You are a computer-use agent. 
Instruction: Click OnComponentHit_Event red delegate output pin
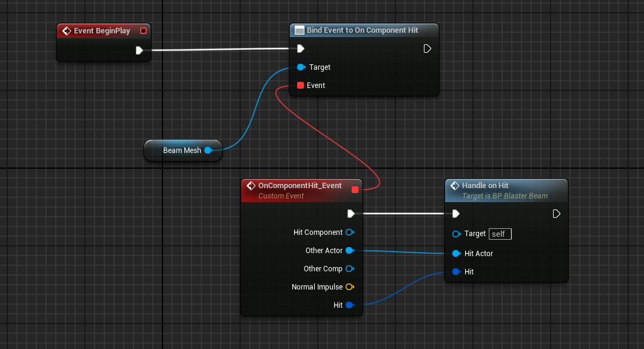pyautogui.click(x=355, y=190)
